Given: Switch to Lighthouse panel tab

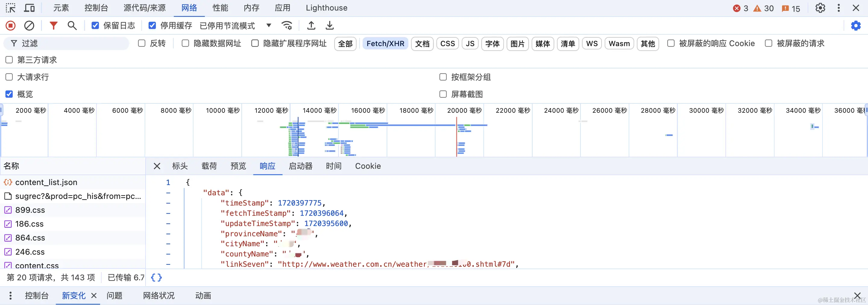Looking at the screenshot, I should pyautogui.click(x=326, y=8).
